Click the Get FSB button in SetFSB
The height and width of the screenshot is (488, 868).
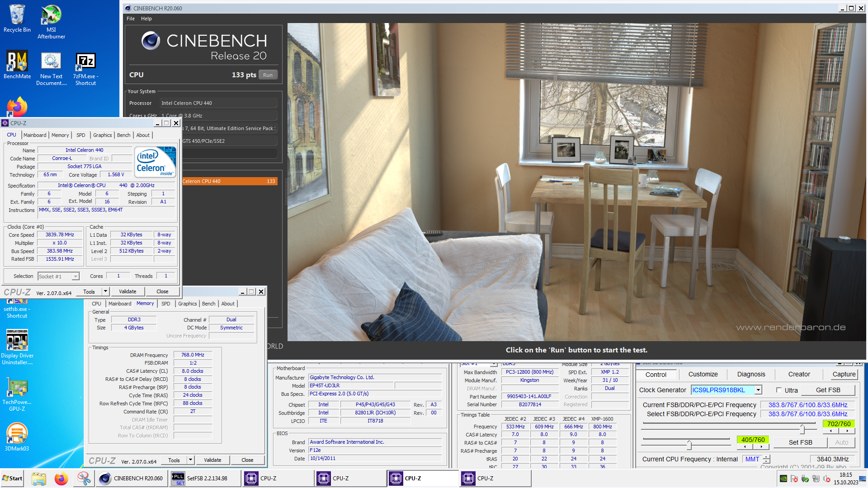click(828, 390)
